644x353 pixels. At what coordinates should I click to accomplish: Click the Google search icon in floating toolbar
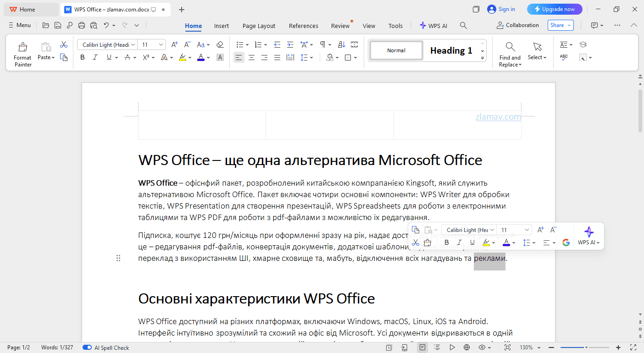coord(566,243)
